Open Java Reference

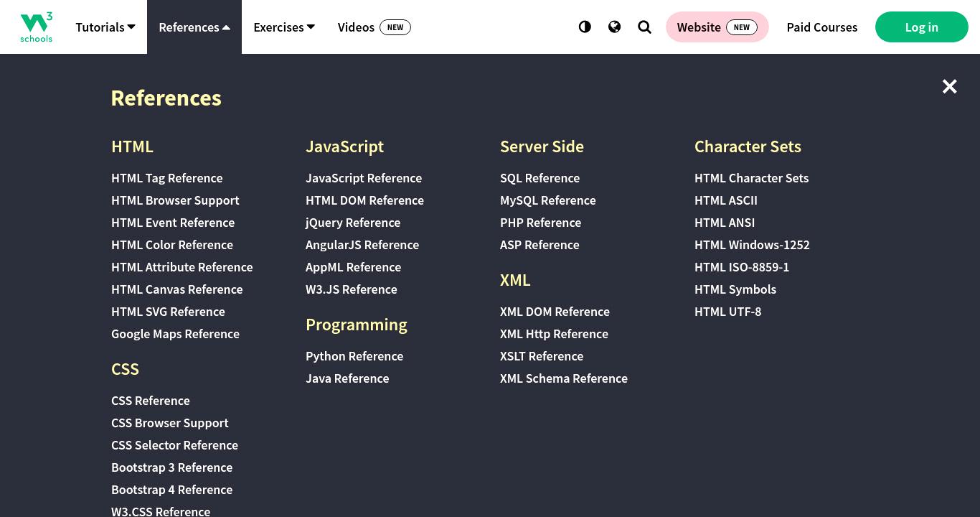coord(347,378)
